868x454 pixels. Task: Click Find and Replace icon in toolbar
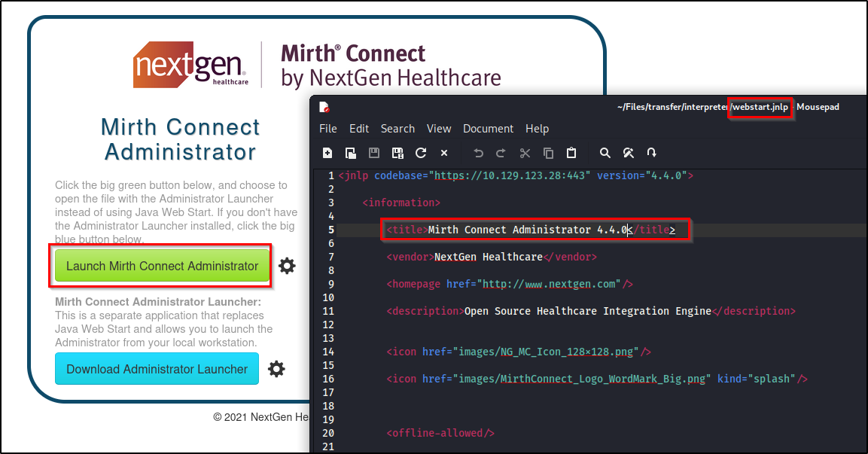point(629,153)
